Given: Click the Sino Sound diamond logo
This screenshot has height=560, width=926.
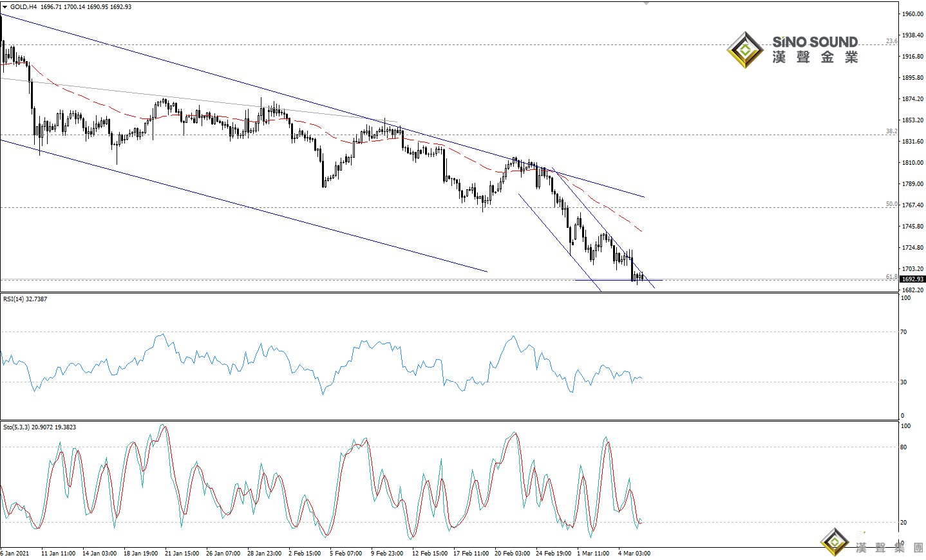Looking at the screenshot, I should pos(745,50).
